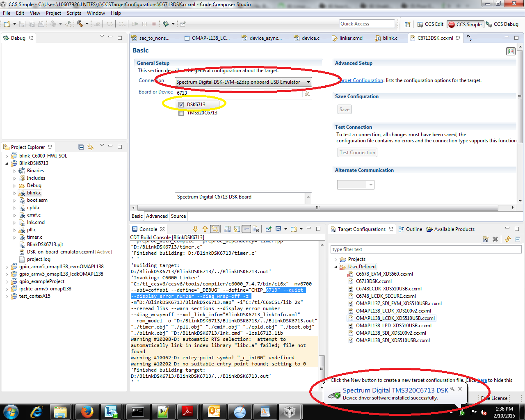This screenshot has width=525, height=420.
Task: Click Open Console icon
Action: tap(294, 229)
